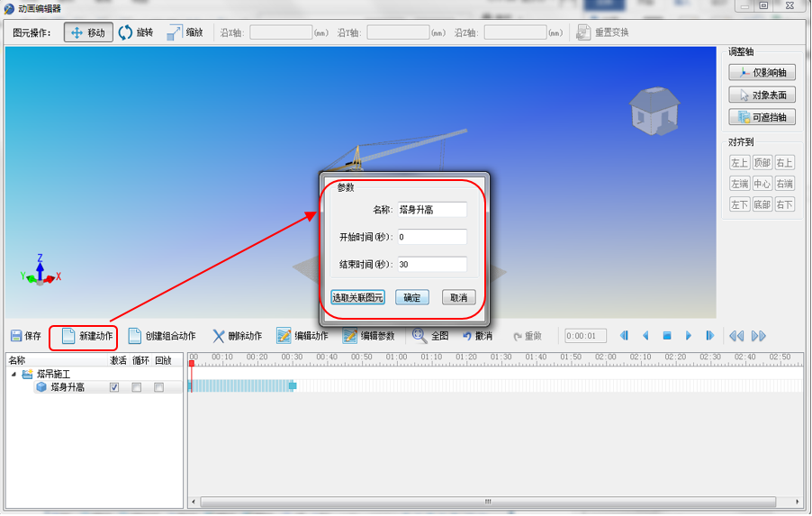812x516 pixels.
Task: Toggle 激活 checkbox for 塔身升高
Action: 114,387
